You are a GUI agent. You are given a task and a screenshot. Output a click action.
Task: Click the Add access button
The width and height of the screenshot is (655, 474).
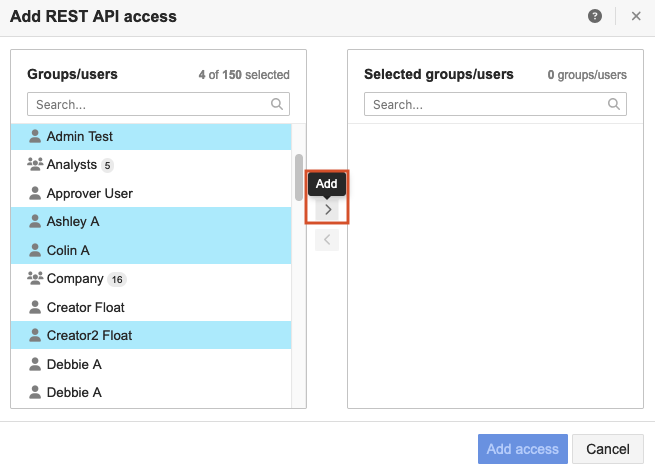[523, 449]
